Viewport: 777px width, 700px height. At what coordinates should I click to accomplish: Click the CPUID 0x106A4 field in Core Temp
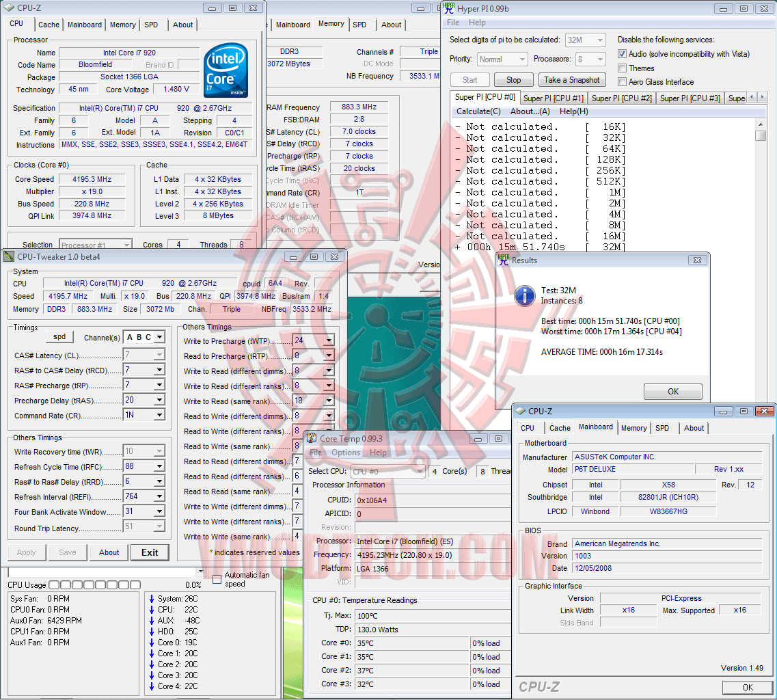pos(433,500)
